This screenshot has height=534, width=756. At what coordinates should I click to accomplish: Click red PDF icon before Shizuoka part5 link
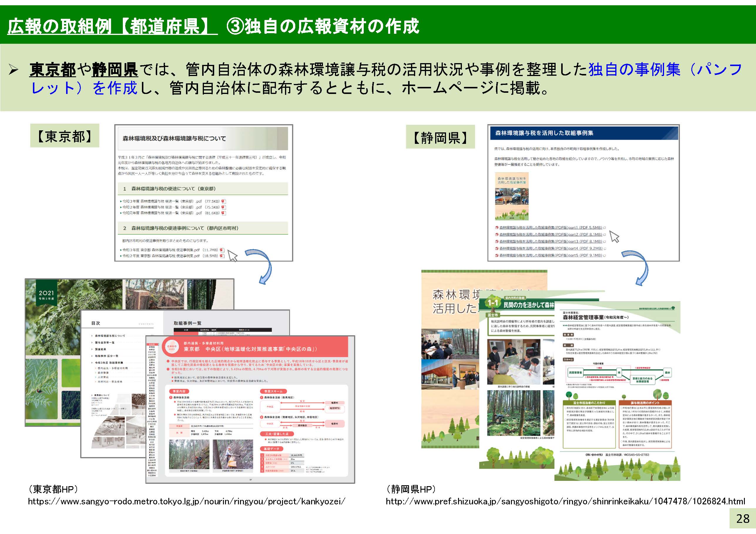click(x=497, y=255)
